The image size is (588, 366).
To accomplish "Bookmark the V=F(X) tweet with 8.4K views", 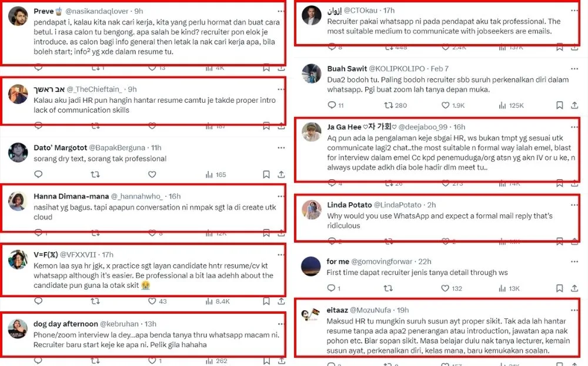I will pos(266,301).
